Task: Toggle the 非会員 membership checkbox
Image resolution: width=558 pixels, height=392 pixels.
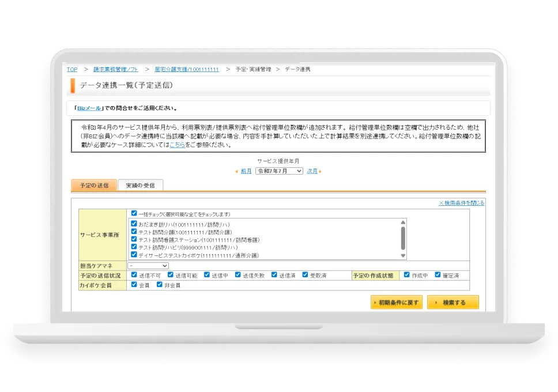Action: (160, 285)
